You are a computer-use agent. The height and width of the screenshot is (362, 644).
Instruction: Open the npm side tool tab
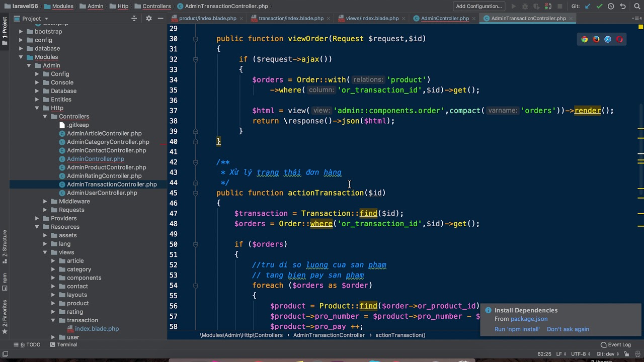click(5, 282)
